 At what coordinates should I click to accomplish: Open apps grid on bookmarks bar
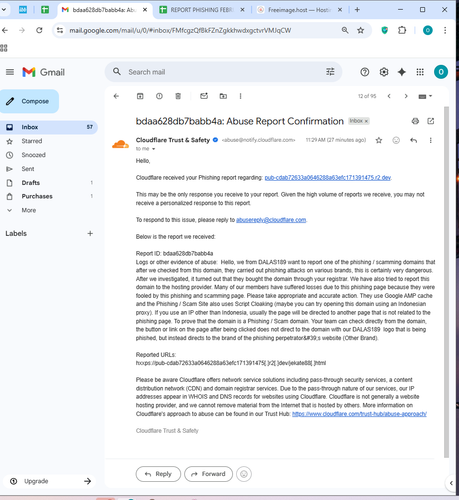[x=4, y=48]
